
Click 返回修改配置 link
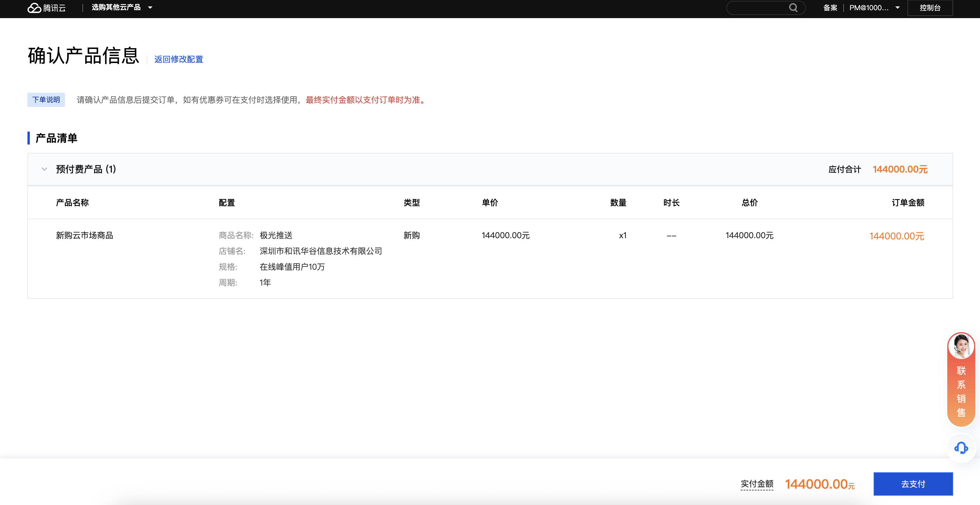(x=179, y=59)
